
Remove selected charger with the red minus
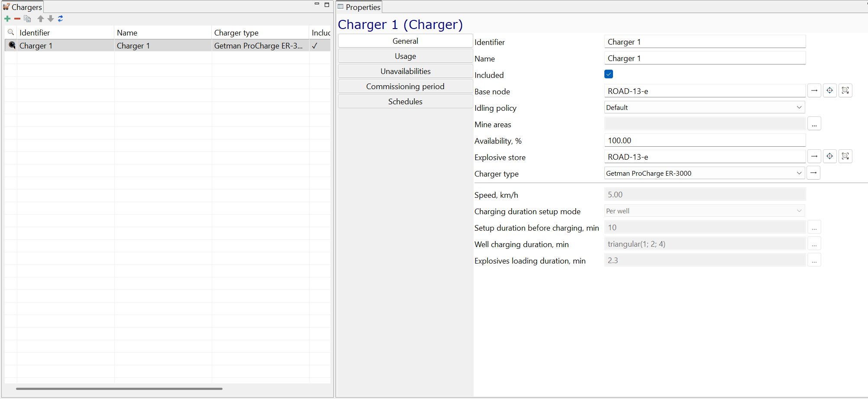click(17, 19)
